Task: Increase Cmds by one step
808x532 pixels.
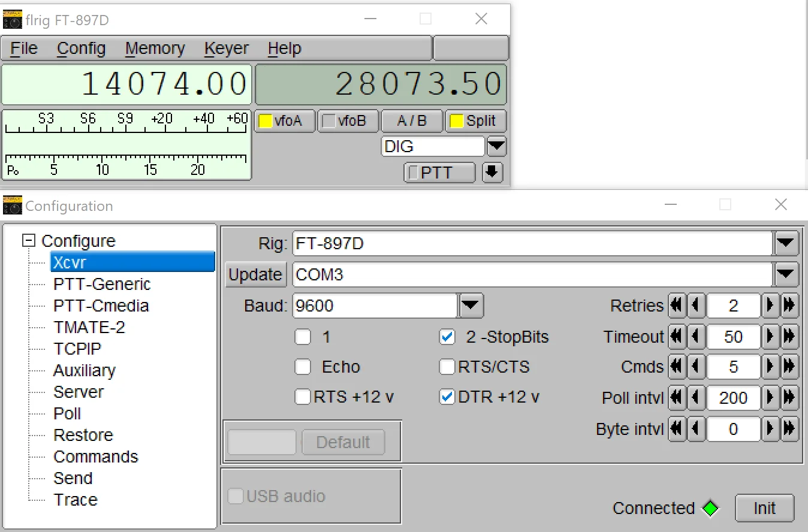Action: coord(770,367)
